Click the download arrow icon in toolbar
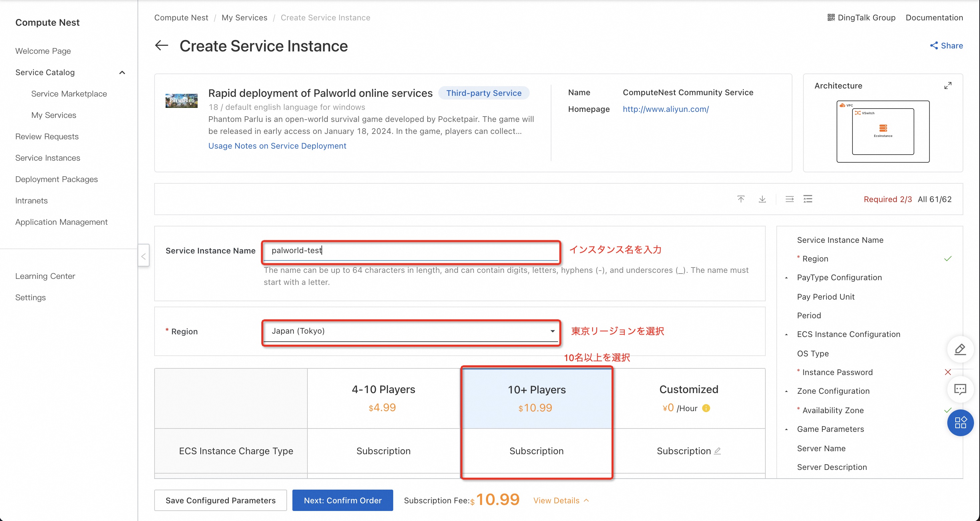This screenshot has height=521, width=980. click(x=762, y=199)
